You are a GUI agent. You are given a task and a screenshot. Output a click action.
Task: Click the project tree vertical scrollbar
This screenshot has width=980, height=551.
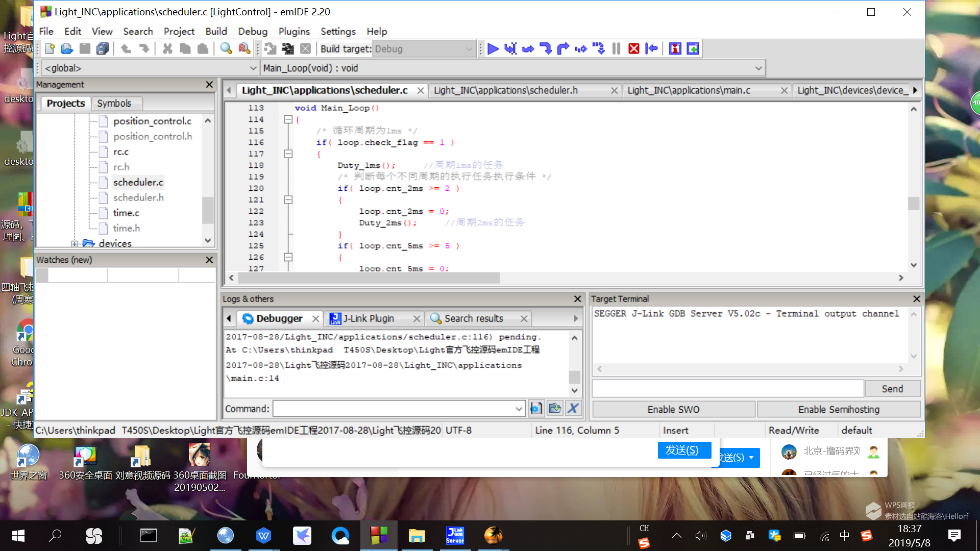click(208, 211)
